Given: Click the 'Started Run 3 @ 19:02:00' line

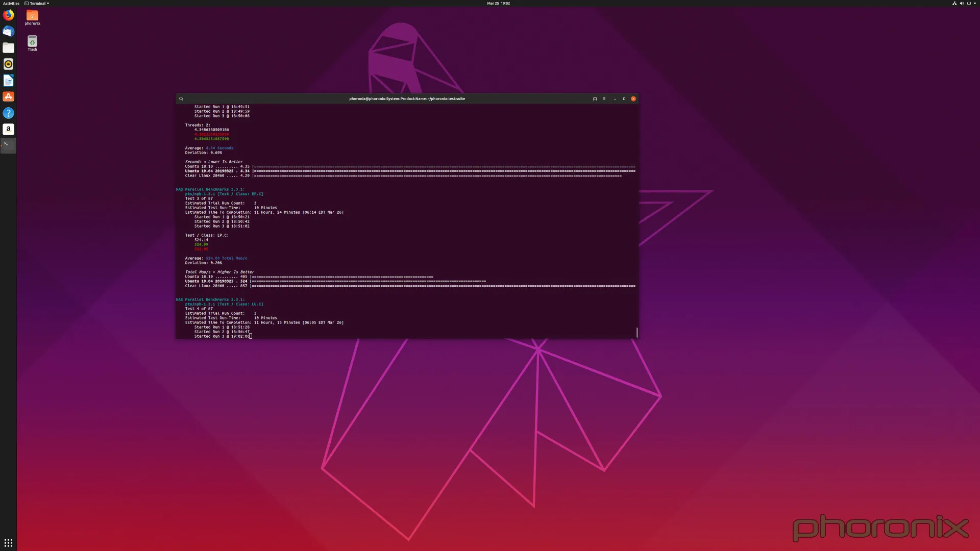Looking at the screenshot, I should 222,336.
